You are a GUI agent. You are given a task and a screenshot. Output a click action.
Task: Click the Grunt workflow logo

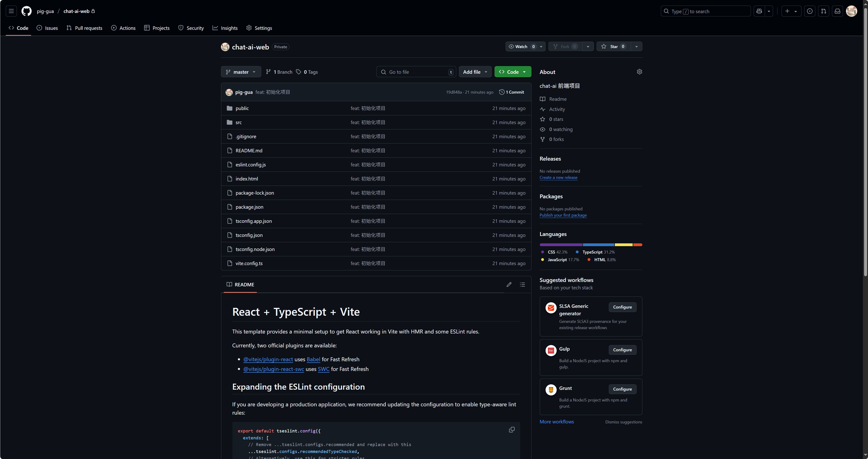pyautogui.click(x=551, y=390)
